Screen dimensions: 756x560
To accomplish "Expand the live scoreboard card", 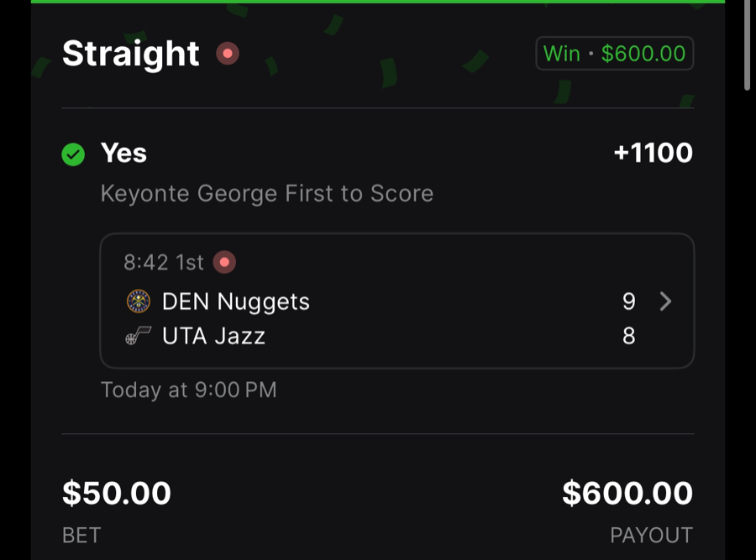I will click(x=396, y=301).
